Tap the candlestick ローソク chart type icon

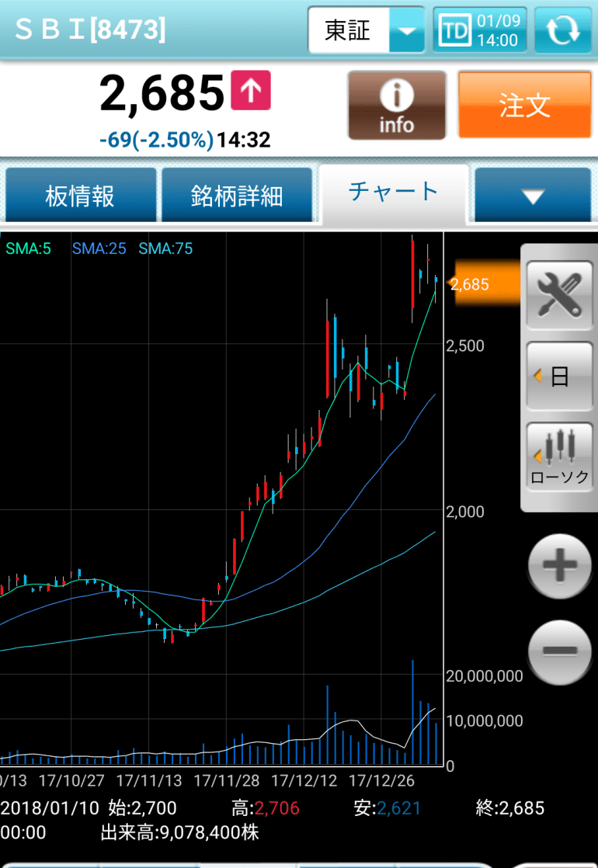(x=559, y=456)
